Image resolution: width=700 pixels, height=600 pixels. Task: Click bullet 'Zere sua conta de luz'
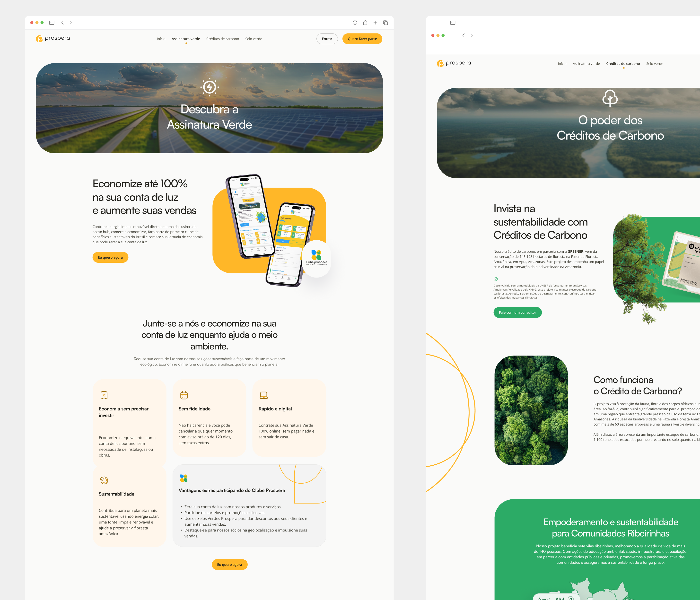pos(233,507)
